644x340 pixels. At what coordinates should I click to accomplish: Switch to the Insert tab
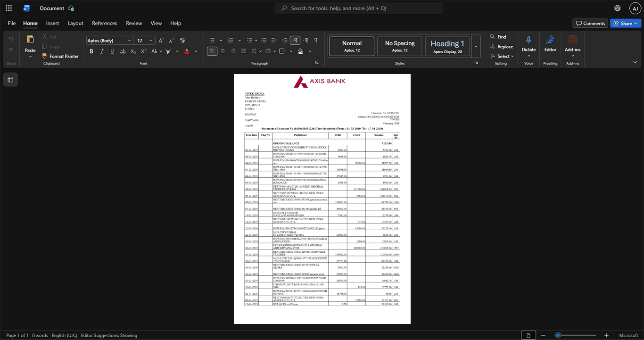[52, 23]
